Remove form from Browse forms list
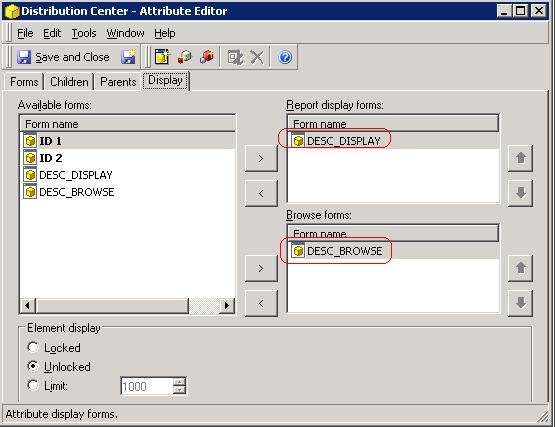The height and width of the screenshot is (427, 556). 261,304
